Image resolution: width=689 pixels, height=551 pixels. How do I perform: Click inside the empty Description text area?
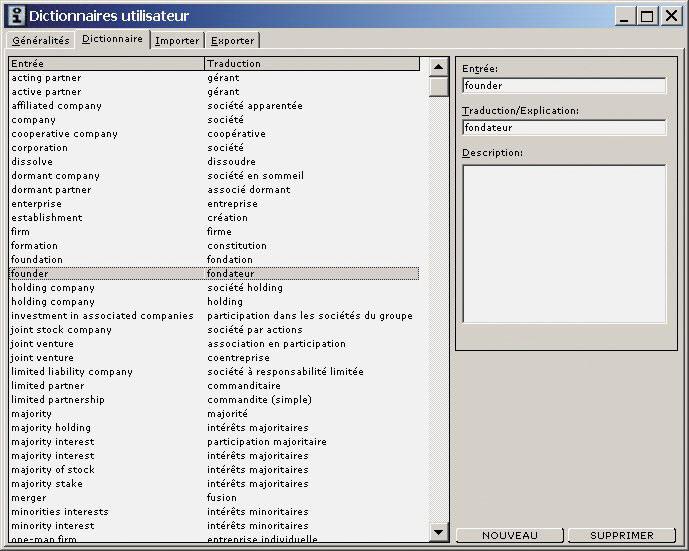[564, 244]
